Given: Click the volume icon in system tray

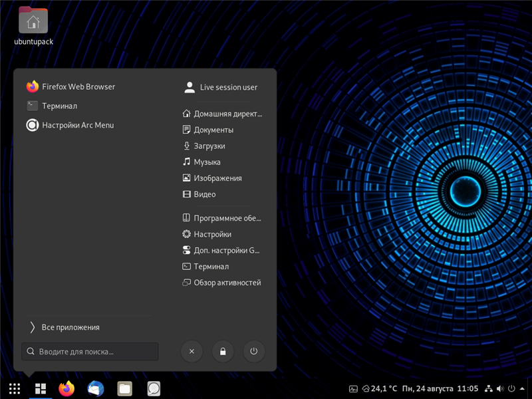Looking at the screenshot, I should click(x=500, y=388).
